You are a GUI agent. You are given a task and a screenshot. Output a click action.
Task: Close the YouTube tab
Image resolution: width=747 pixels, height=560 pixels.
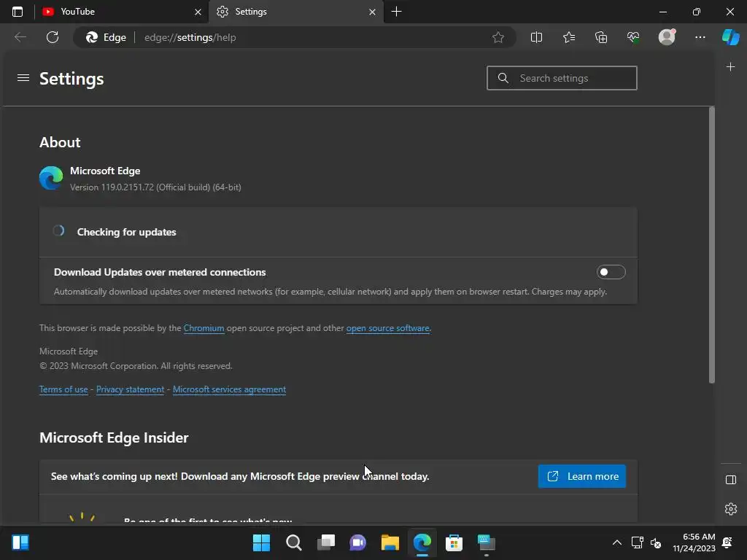coord(198,12)
